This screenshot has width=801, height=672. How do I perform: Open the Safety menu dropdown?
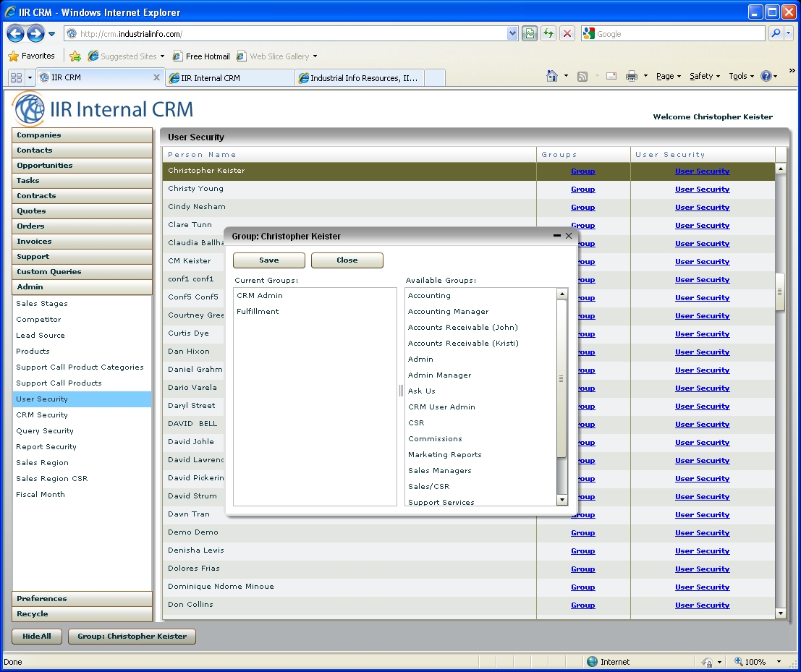(704, 76)
